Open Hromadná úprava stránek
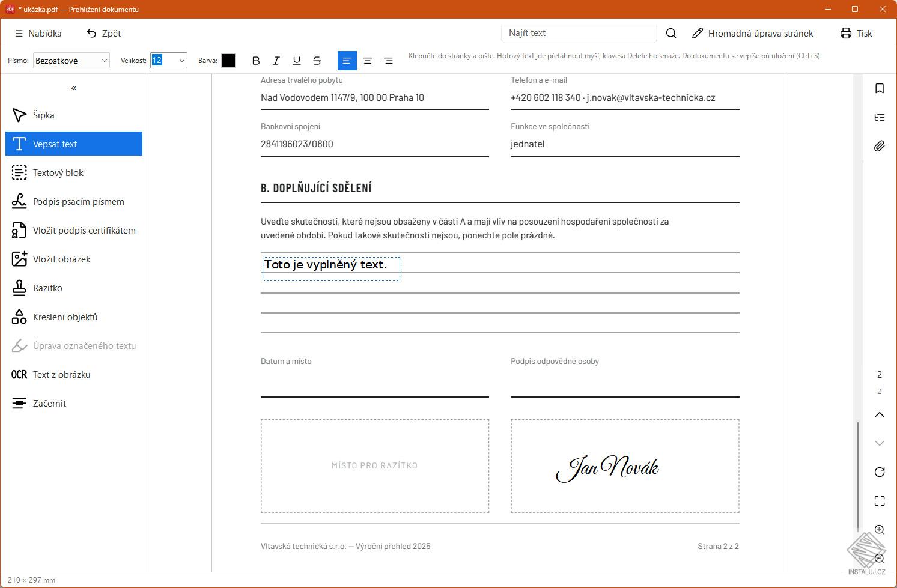The height and width of the screenshot is (588, 897). coord(752,33)
